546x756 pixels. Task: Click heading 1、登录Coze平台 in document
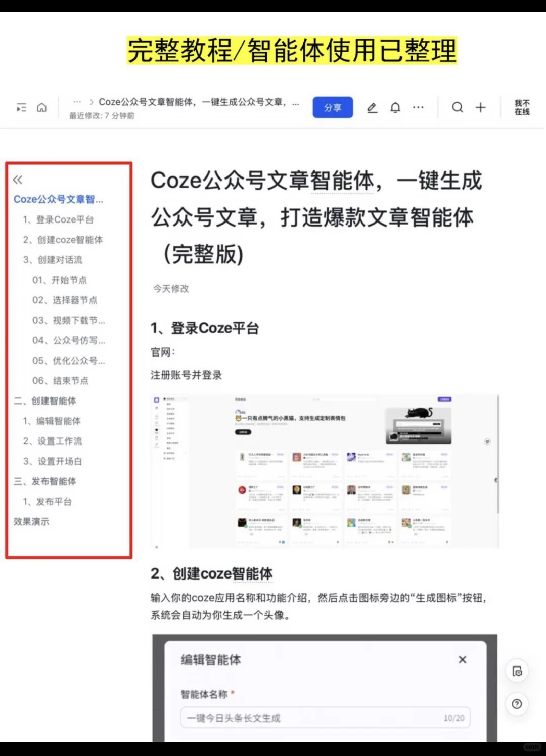[205, 328]
